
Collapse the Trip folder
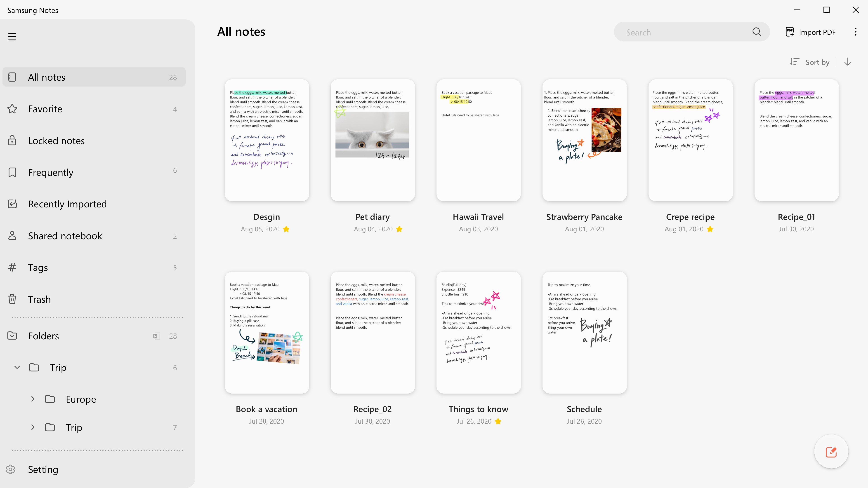17,367
